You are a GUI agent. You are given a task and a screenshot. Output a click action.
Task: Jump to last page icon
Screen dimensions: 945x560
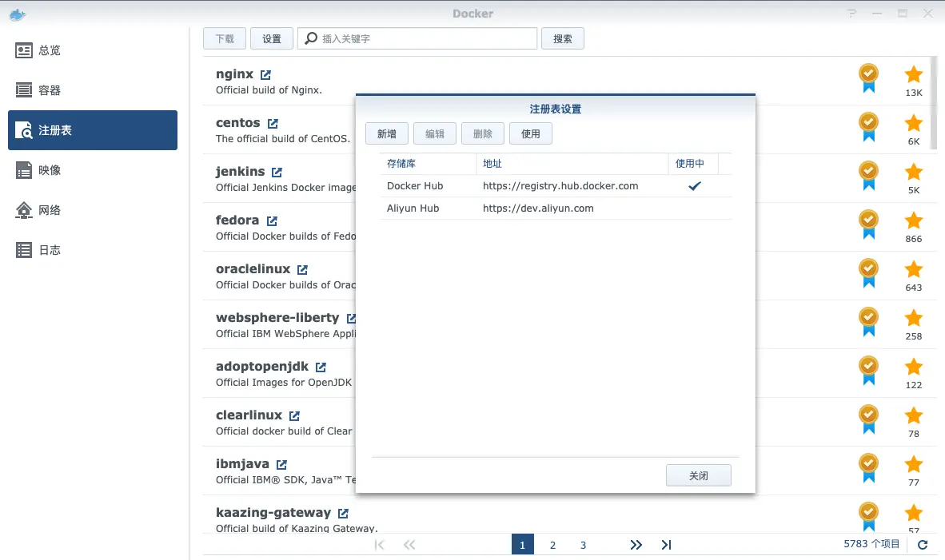tap(666, 545)
